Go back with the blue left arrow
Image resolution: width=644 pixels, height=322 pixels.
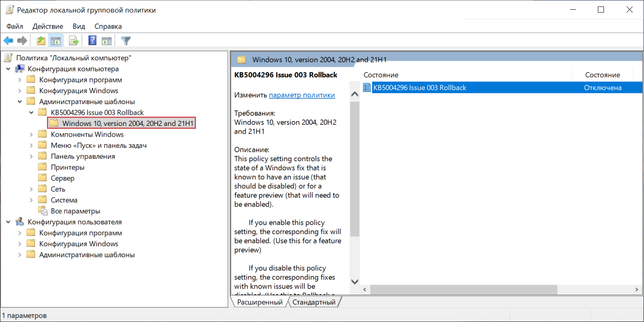(8, 41)
